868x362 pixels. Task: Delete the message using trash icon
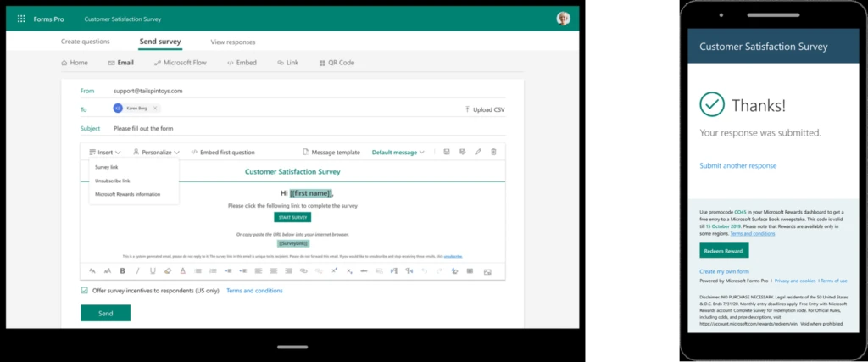click(x=492, y=152)
